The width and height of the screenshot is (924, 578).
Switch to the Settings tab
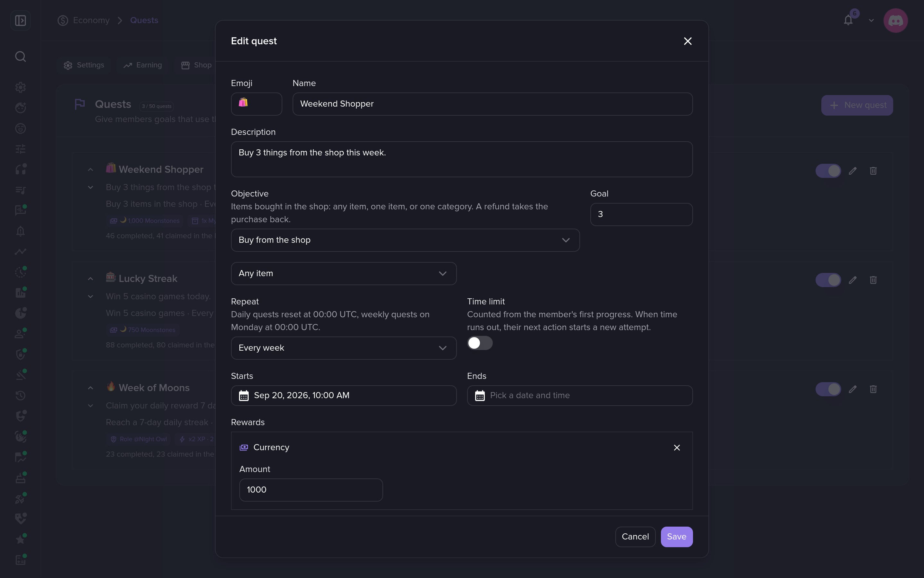[x=84, y=66]
